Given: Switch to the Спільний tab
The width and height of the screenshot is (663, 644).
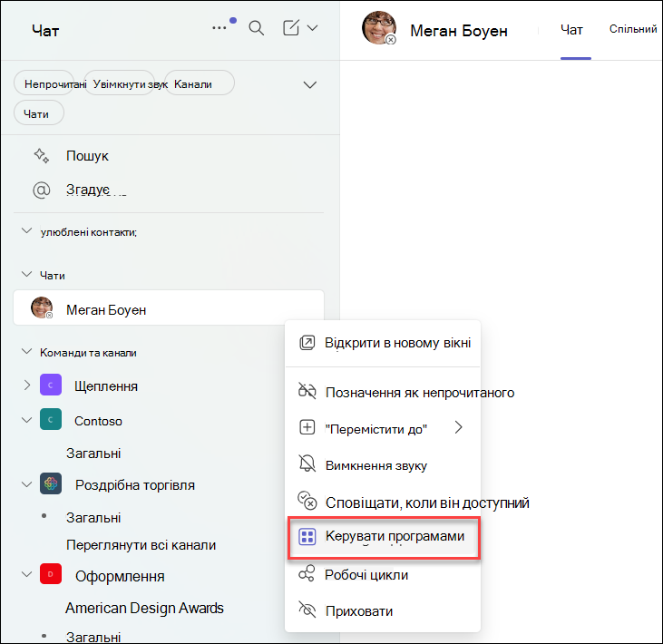Looking at the screenshot, I should (633, 29).
